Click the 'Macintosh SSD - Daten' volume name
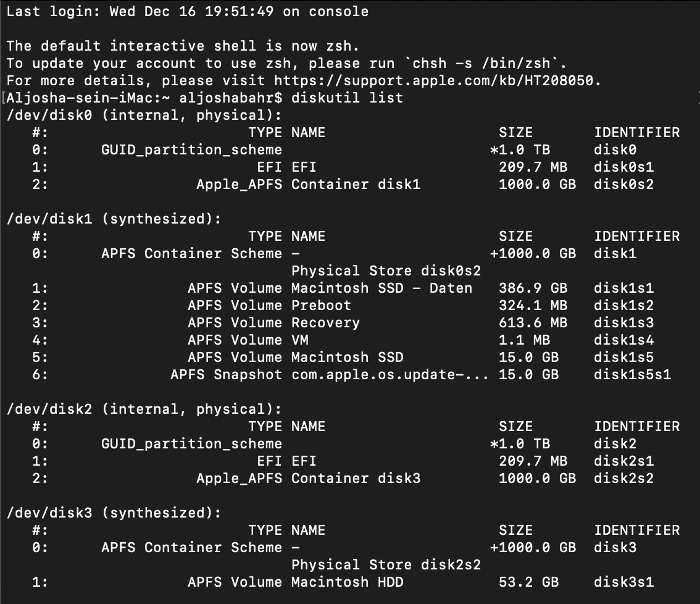This screenshot has height=604, width=700. [x=381, y=288]
